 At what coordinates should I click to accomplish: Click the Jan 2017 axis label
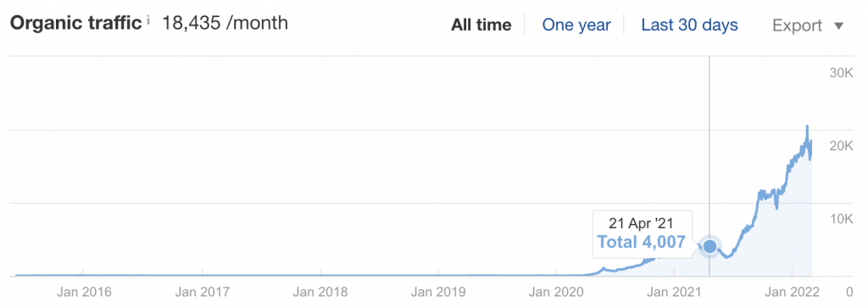[x=202, y=292]
